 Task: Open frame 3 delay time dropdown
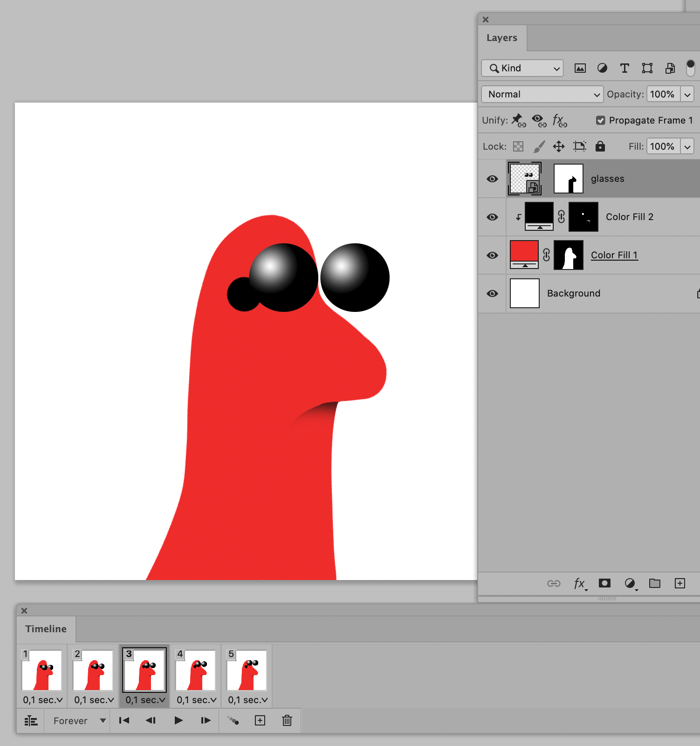(145, 700)
